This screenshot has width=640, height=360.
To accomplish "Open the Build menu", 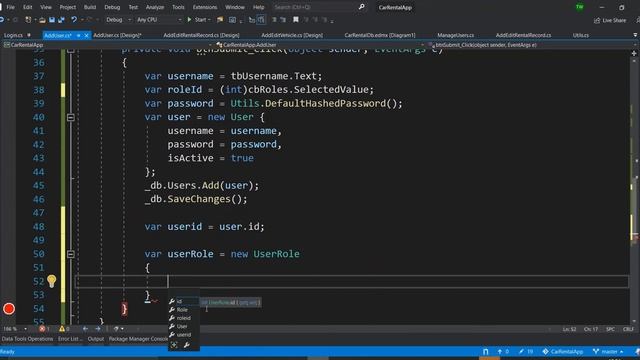I will pyautogui.click(x=90, y=7).
